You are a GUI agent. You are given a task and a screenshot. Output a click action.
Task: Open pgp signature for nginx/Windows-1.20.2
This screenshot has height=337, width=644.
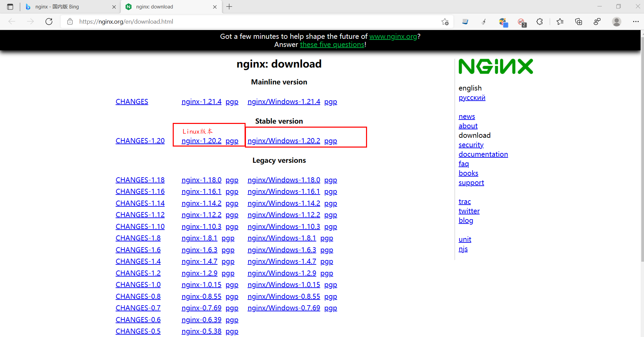pos(331,141)
